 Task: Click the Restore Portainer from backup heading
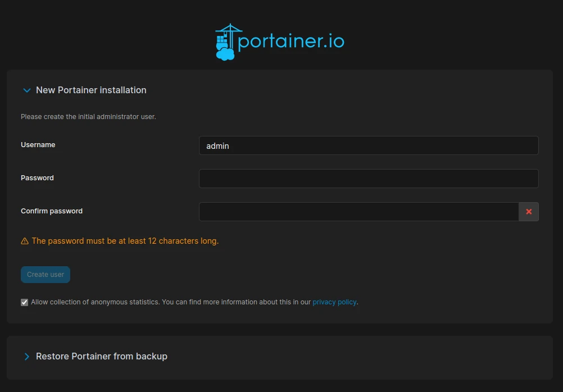pyautogui.click(x=102, y=356)
